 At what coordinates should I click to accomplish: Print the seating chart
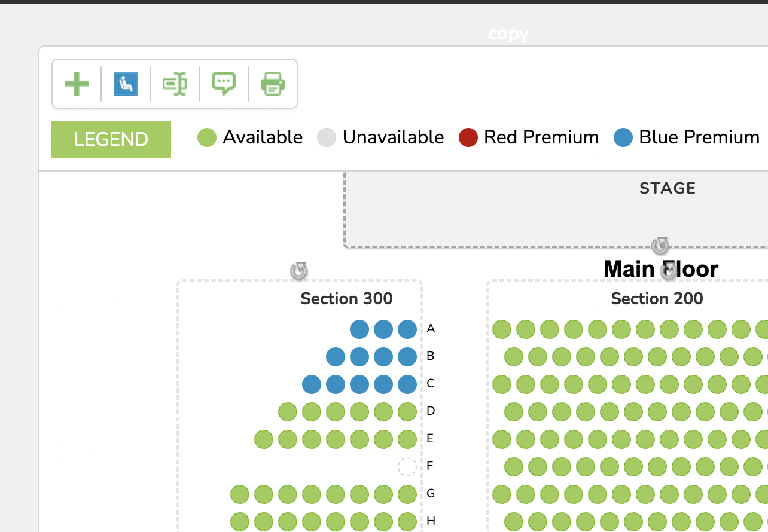click(273, 84)
